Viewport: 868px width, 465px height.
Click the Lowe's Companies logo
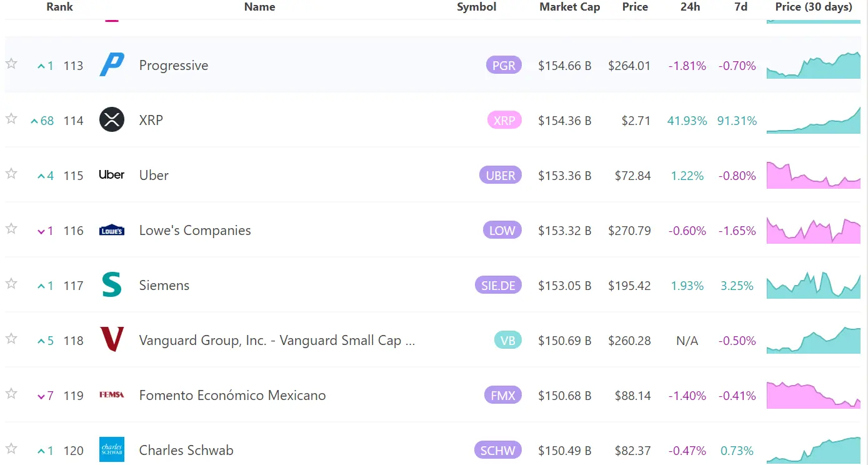tap(111, 230)
